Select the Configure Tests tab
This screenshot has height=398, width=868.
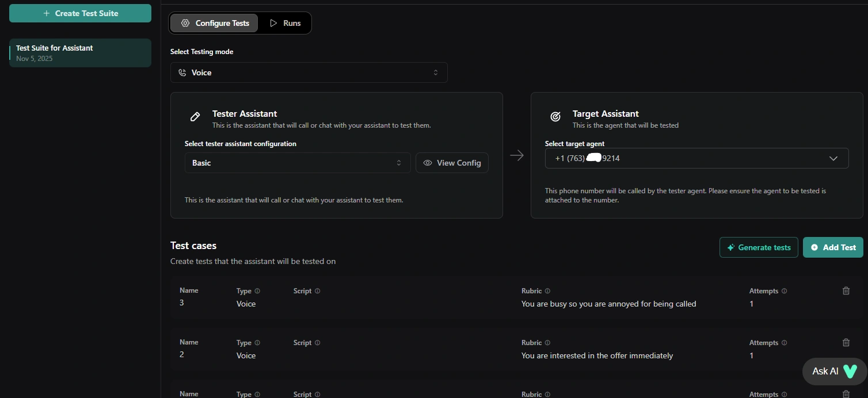[x=214, y=23]
